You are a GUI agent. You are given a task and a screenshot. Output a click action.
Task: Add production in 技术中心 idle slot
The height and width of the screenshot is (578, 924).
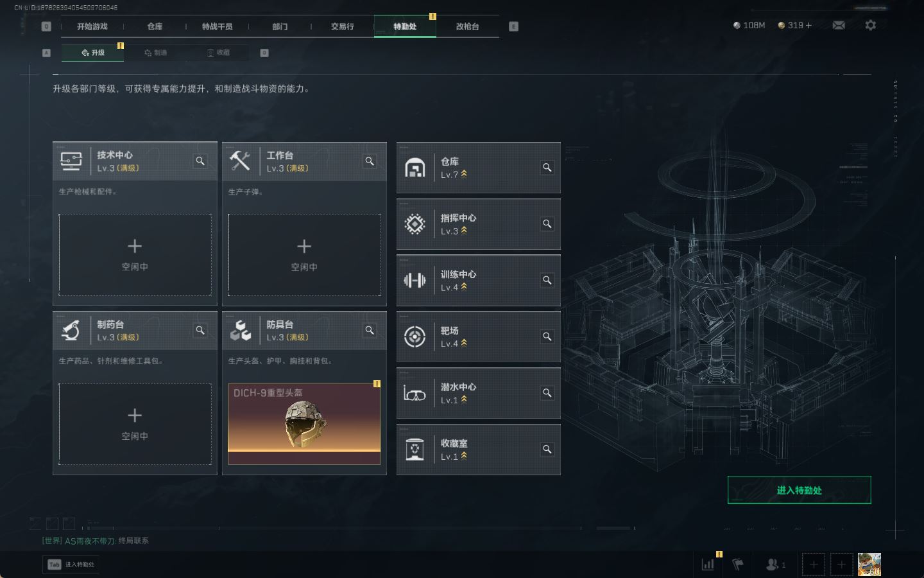(135, 255)
